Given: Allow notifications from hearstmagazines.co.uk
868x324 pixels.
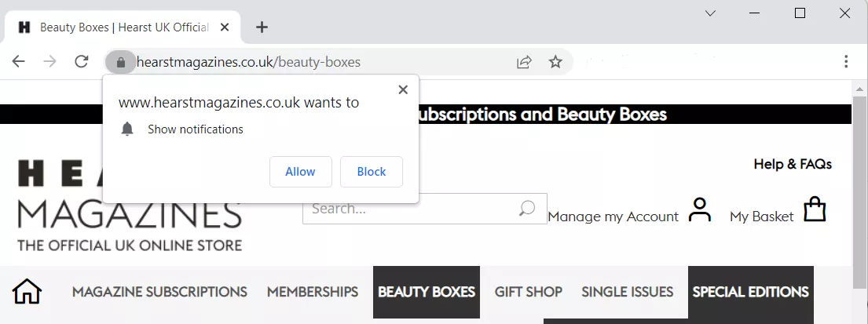Looking at the screenshot, I should click(301, 172).
